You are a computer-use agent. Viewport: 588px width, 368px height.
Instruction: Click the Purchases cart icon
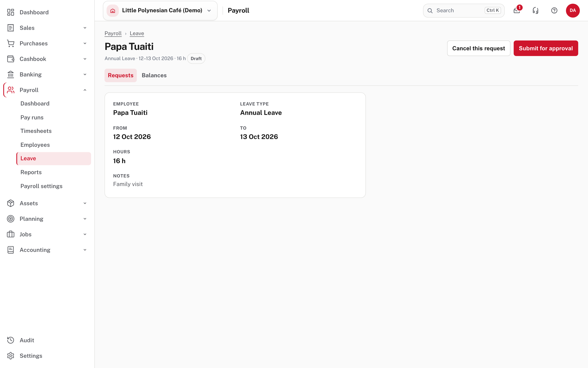(x=10, y=43)
